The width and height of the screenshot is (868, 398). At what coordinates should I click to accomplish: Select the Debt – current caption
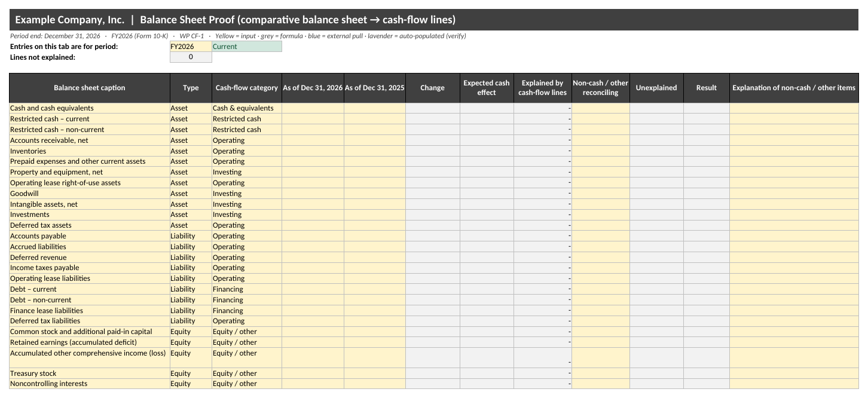click(x=90, y=289)
